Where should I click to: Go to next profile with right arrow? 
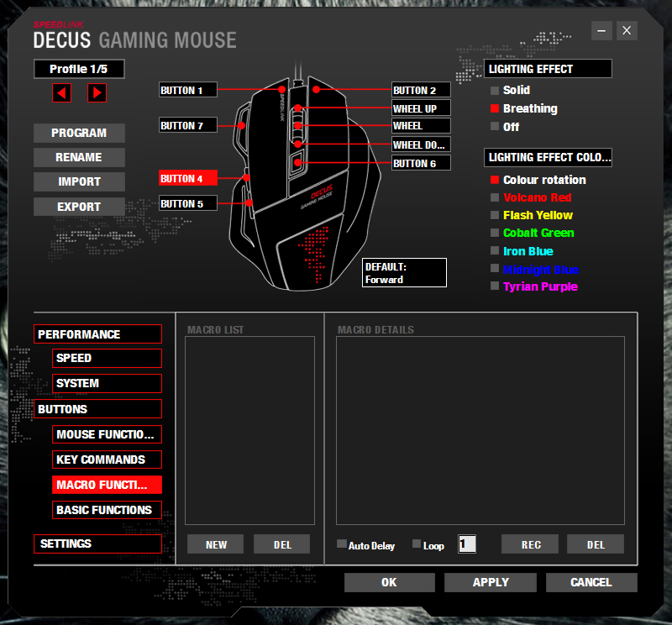tap(97, 93)
